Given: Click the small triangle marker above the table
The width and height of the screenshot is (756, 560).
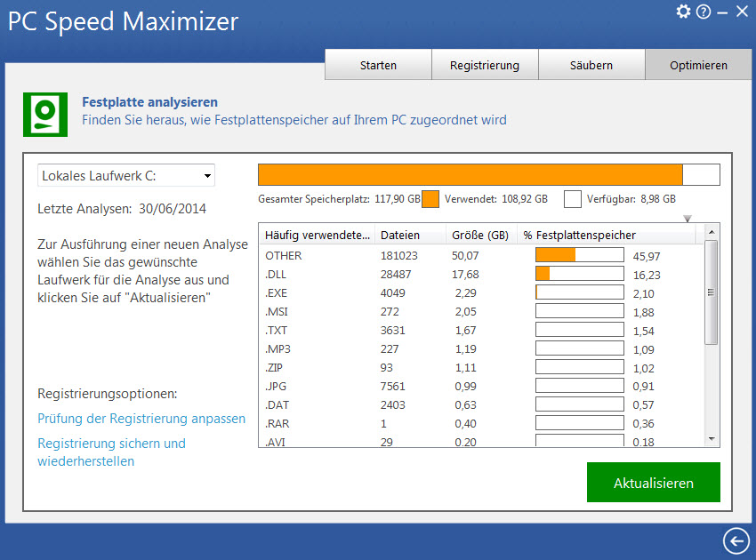Looking at the screenshot, I should pos(688,219).
